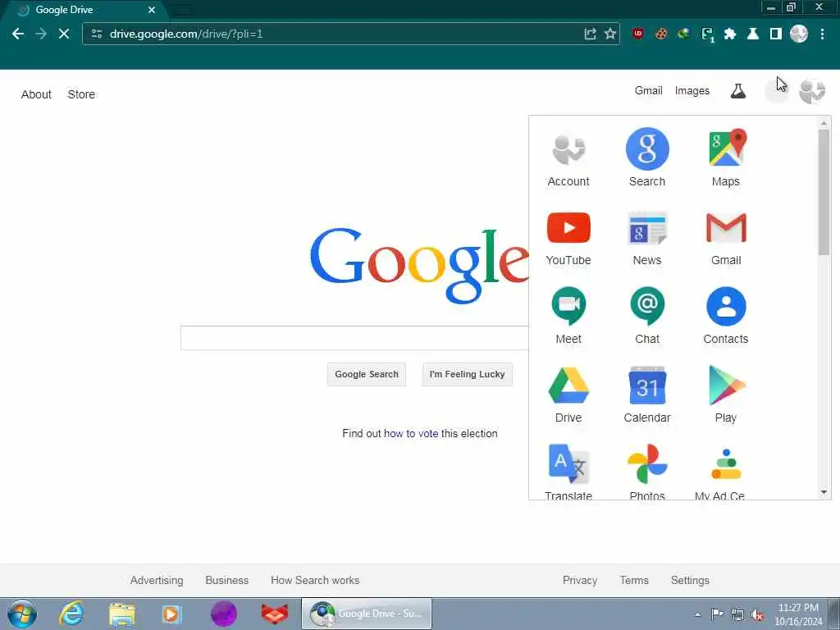The width and height of the screenshot is (840, 630).
Task: Open the Advertising footer link
Action: [x=157, y=580]
